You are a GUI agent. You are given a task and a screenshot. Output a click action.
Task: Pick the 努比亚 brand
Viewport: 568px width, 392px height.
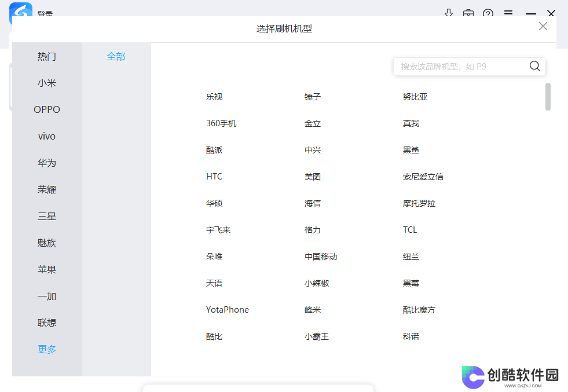[415, 97]
